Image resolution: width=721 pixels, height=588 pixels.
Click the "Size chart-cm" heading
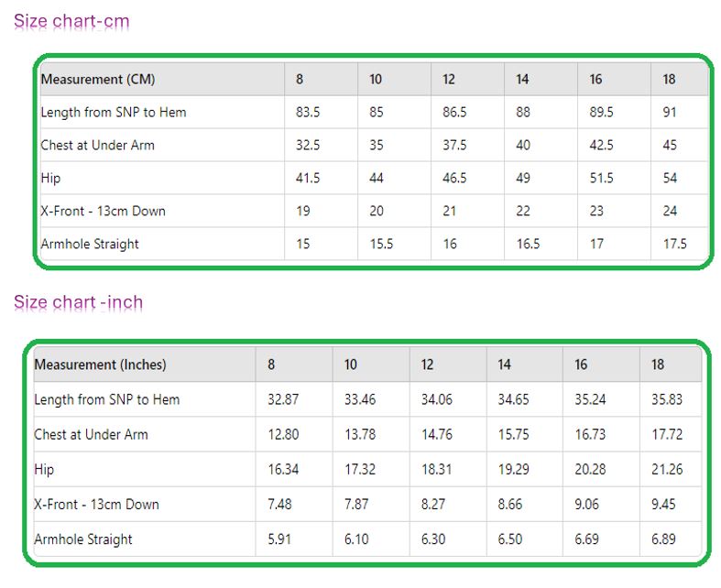71,21
